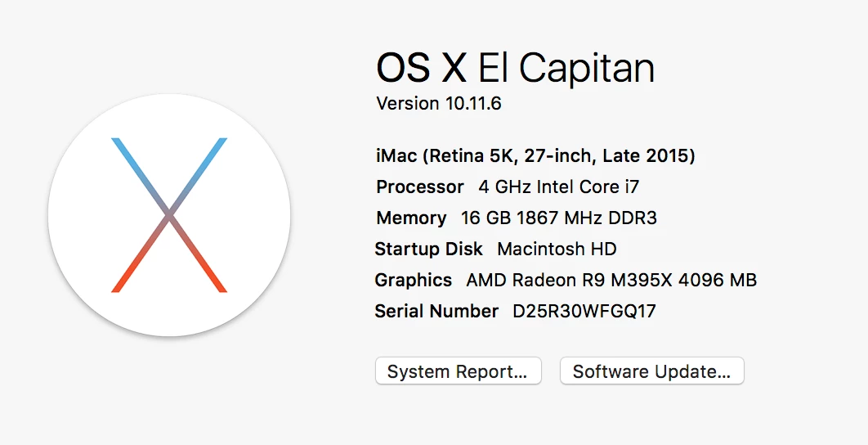The width and height of the screenshot is (868, 445).
Task: Click the Version 10.11.6 text
Action: (439, 103)
